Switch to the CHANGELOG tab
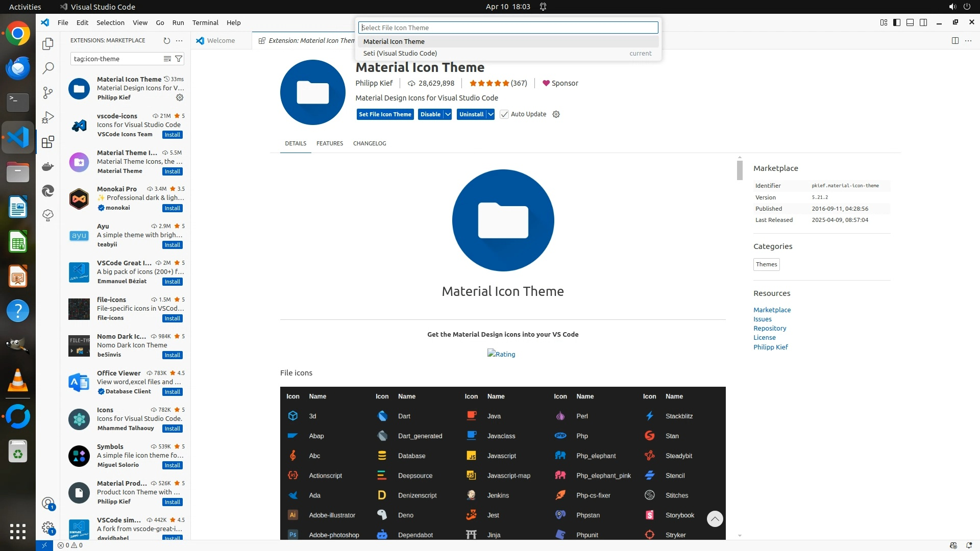Viewport: 980px width, 551px height. click(370, 143)
